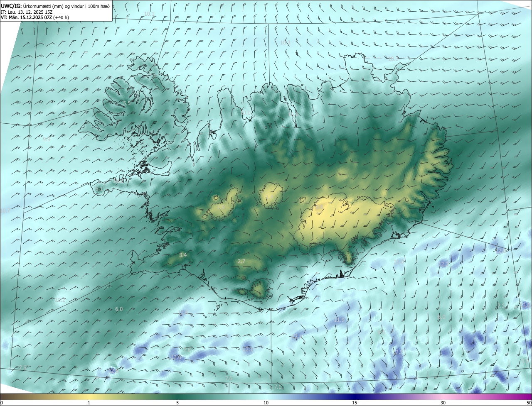
Task: Select the 10.7 value label
Action: click(x=5, y=211)
